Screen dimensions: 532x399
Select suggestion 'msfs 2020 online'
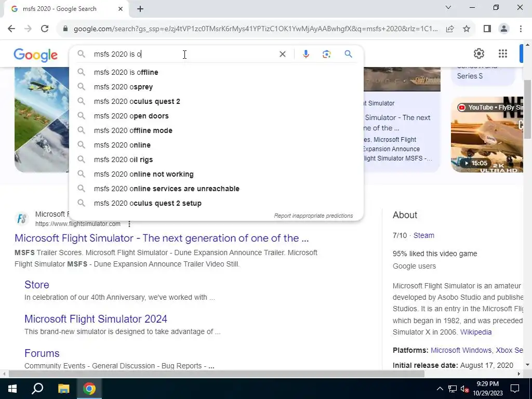[x=216, y=145]
